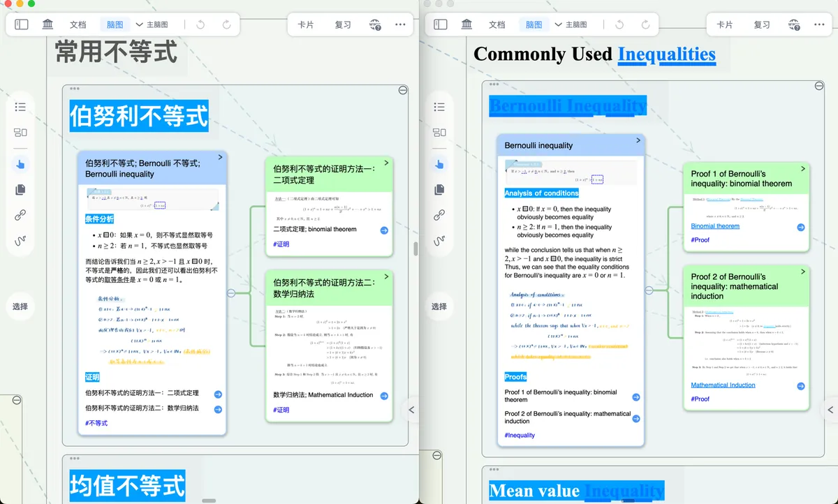Collapse 伯努利不等式 group frame in left window

click(403, 90)
